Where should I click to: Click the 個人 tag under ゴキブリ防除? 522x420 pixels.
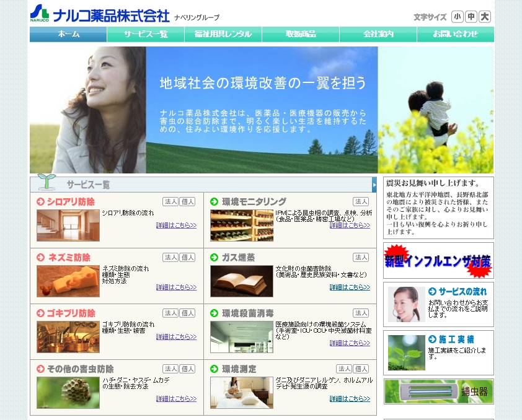(187, 313)
